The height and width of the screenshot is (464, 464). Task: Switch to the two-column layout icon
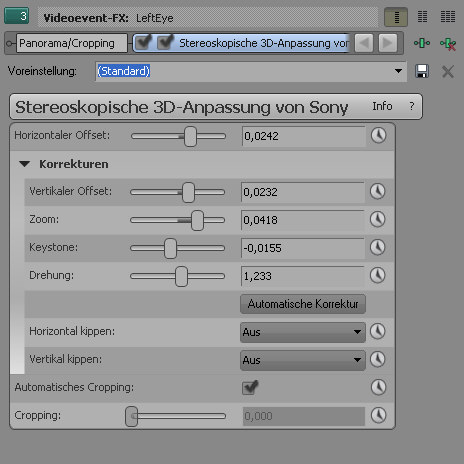(x=422, y=17)
